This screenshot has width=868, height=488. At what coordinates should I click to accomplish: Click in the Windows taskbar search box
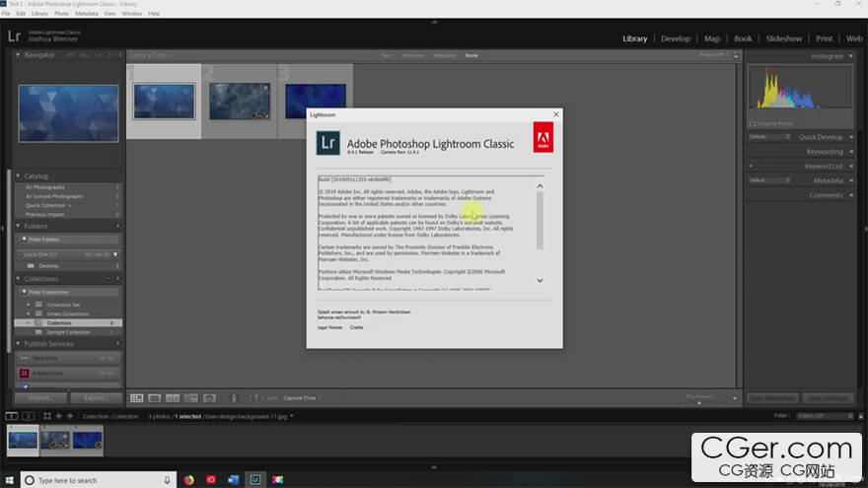pos(98,480)
